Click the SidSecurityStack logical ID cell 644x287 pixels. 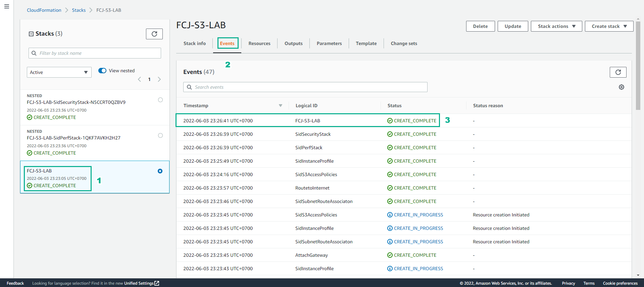[x=313, y=134]
